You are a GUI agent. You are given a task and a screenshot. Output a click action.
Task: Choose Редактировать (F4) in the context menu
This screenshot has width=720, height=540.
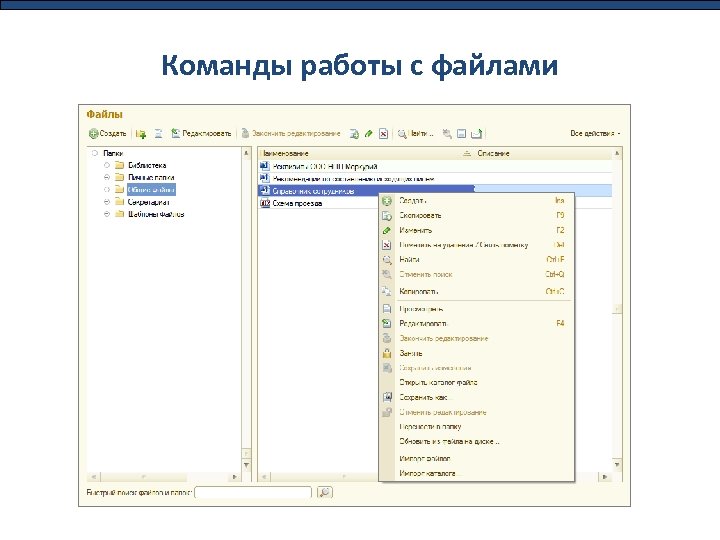point(476,323)
